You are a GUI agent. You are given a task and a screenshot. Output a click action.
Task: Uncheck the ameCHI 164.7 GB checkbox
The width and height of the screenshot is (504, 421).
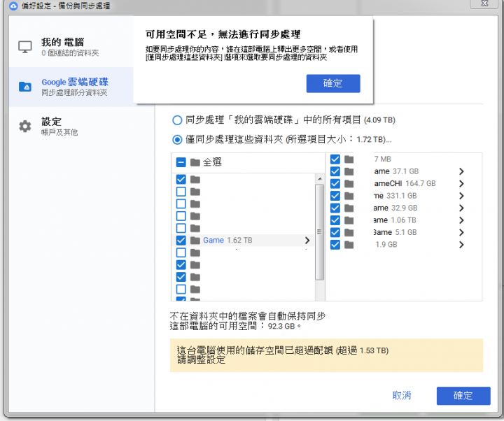pyautogui.click(x=335, y=184)
